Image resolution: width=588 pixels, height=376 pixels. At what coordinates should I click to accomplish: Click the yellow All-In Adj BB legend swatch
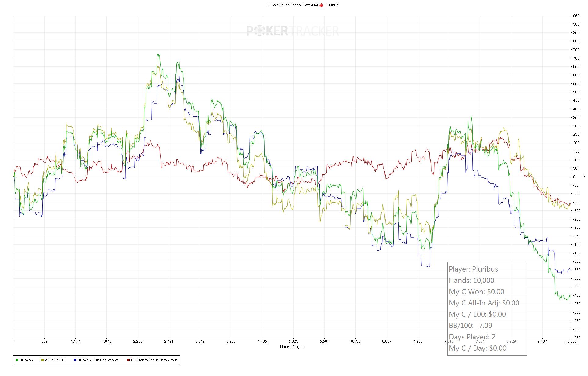[42, 360]
